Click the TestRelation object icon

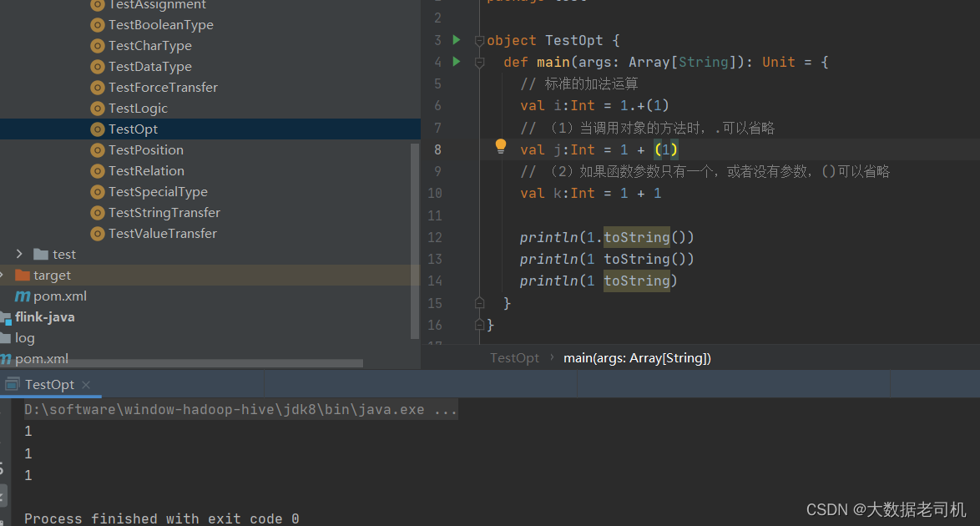tap(97, 171)
